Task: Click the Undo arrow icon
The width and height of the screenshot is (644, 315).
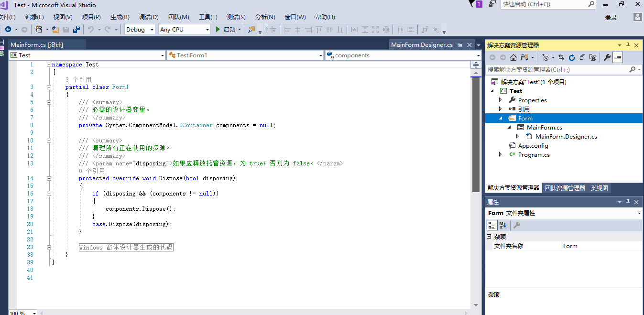Action: [x=91, y=30]
